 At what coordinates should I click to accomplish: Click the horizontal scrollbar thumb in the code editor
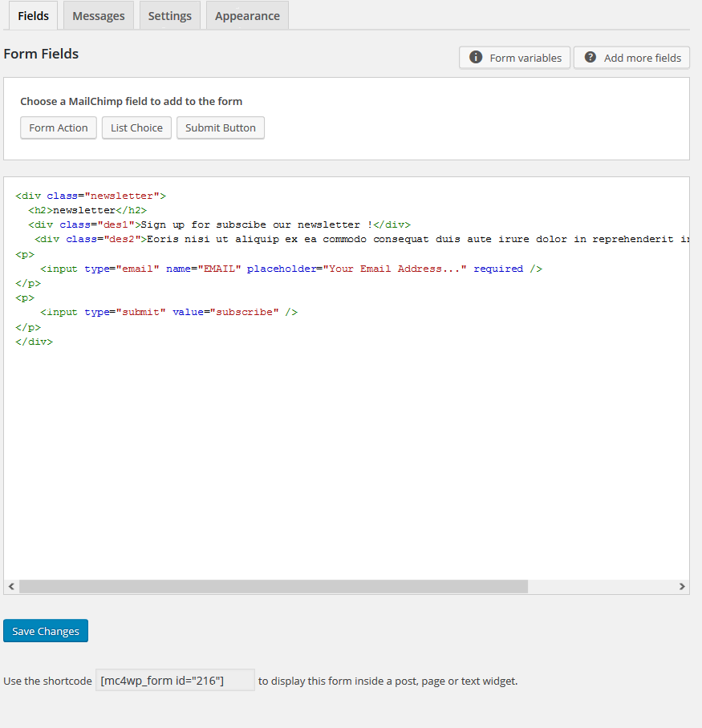274,586
